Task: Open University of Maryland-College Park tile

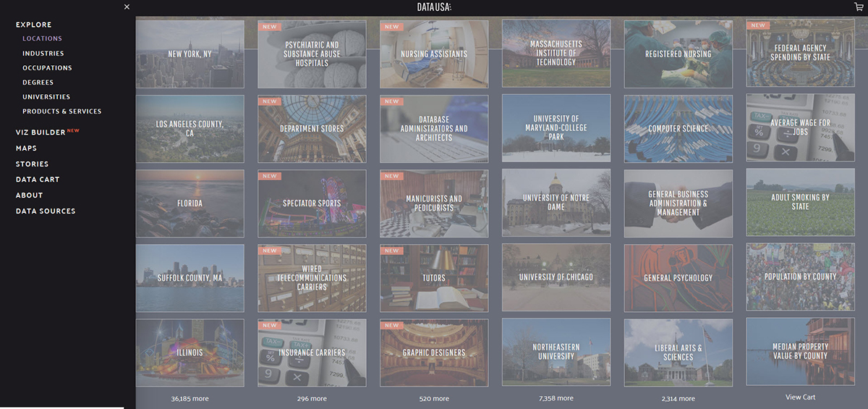Action: click(x=556, y=129)
